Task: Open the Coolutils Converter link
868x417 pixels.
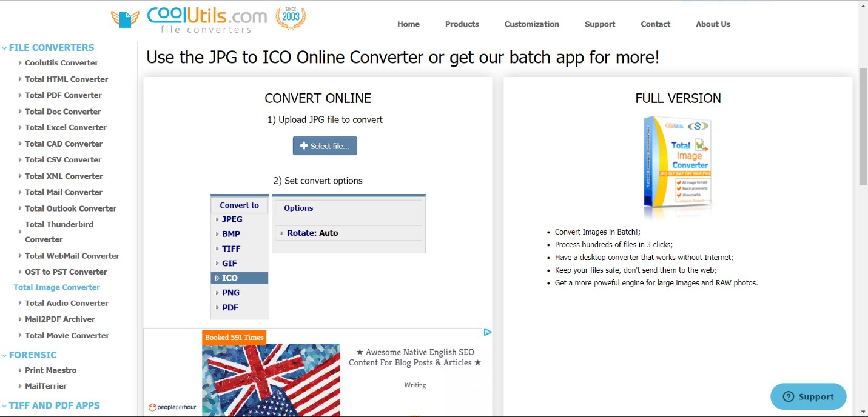Action: pos(61,63)
